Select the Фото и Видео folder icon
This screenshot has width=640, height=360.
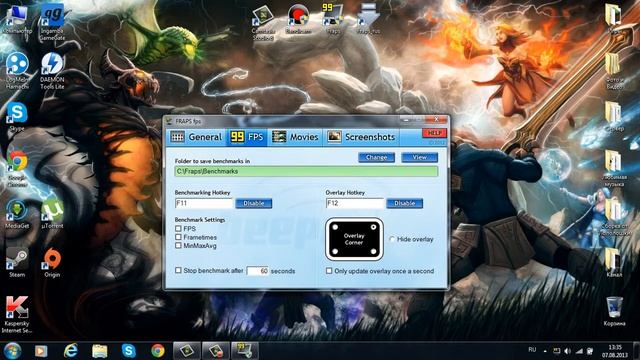tap(614, 70)
